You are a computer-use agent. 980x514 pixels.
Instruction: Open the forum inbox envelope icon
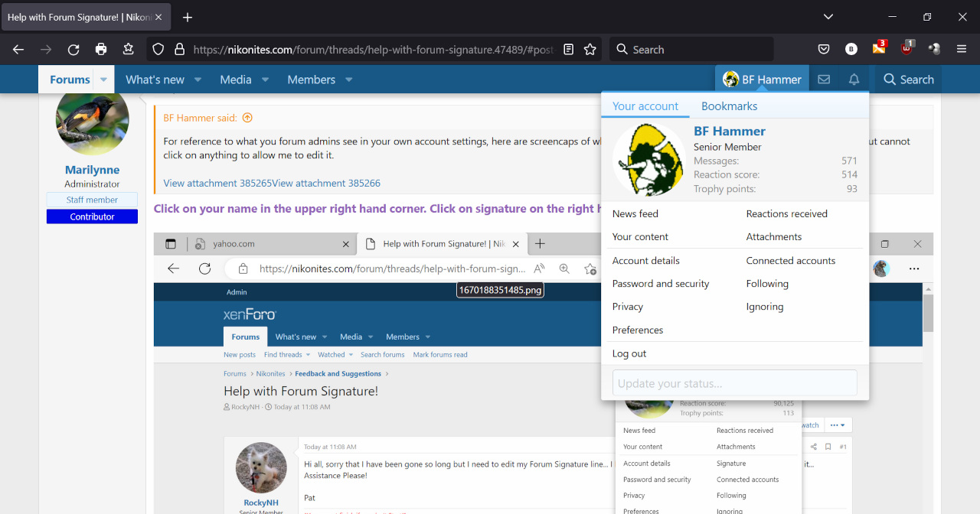(x=824, y=80)
